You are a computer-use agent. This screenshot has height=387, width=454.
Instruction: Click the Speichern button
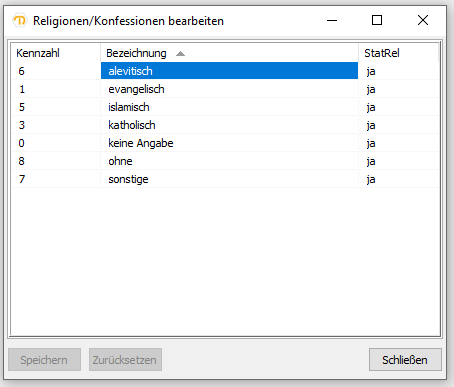tap(44, 360)
